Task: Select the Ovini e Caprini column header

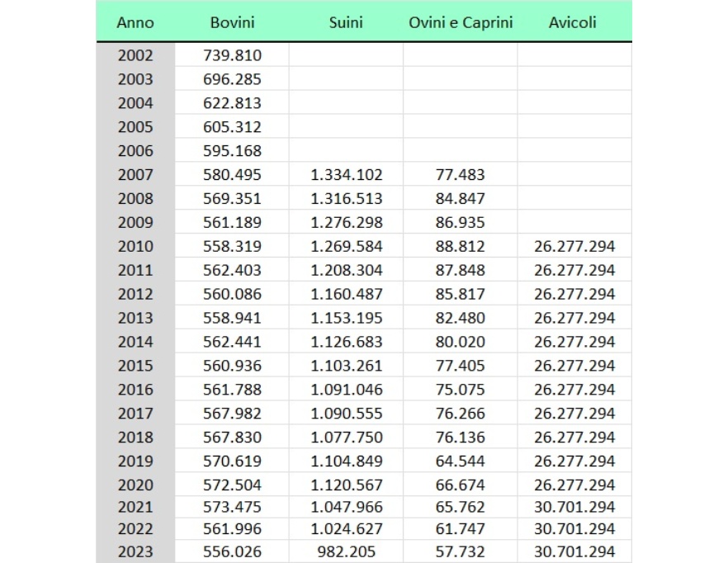Action: (x=459, y=21)
